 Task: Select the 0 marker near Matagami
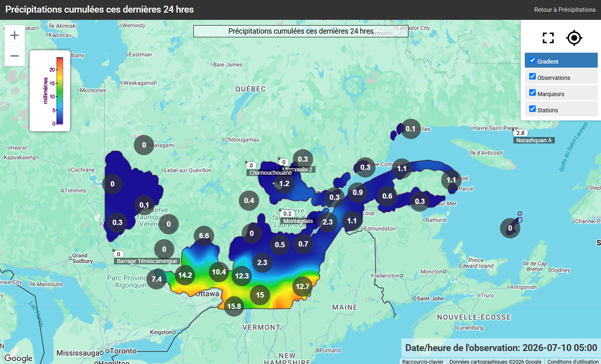144,145
